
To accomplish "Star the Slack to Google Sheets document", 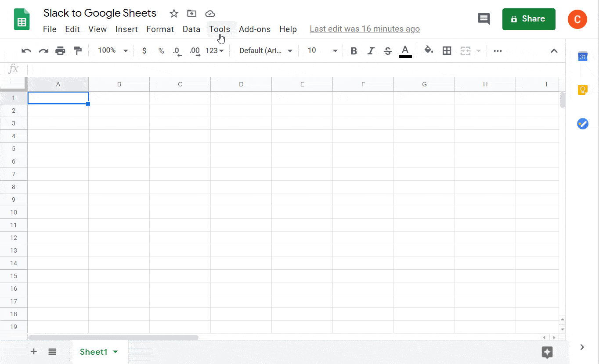I will (x=174, y=14).
